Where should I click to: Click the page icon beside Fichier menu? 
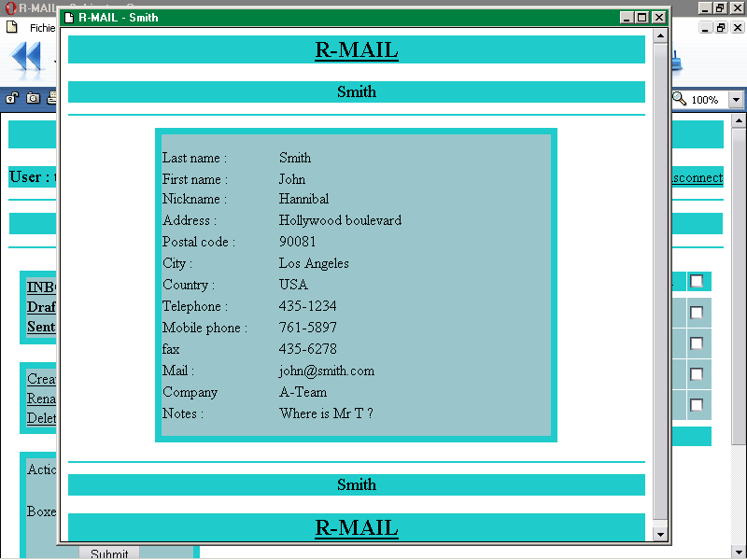coord(12,28)
